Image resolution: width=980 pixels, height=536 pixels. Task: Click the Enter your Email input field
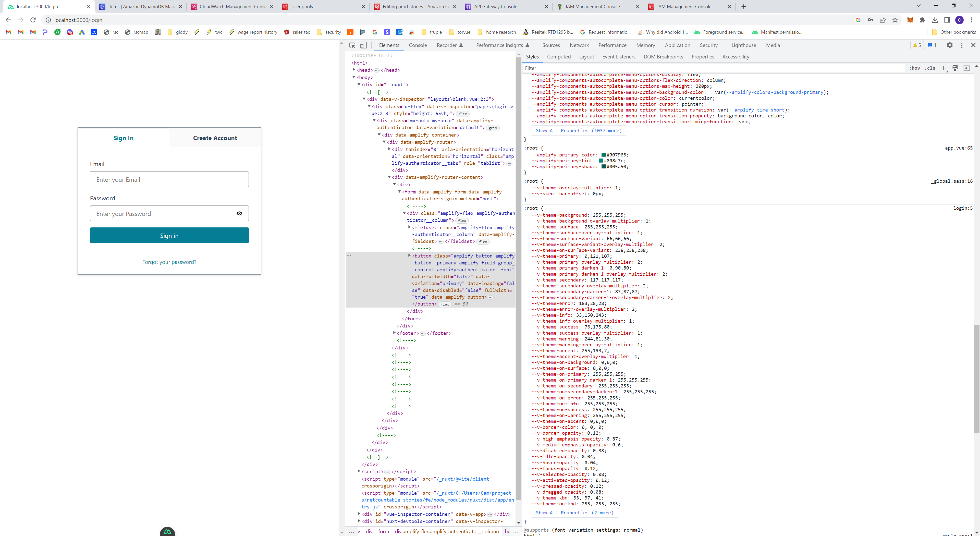(169, 179)
